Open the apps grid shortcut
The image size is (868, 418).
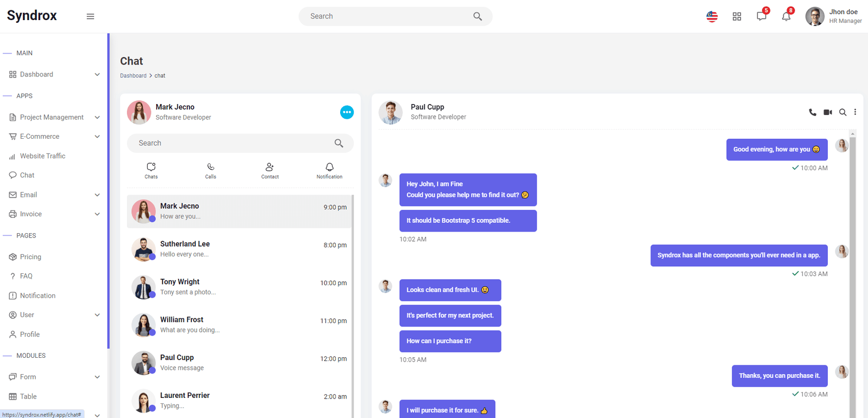point(737,16)
